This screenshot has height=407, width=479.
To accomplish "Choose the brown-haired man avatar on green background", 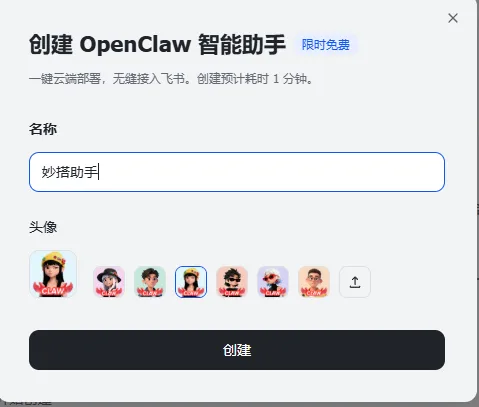I will pos(150,282).
